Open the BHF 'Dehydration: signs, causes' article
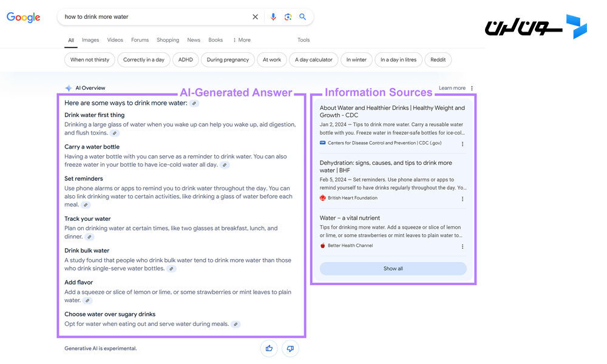Viewport: 607px width, 364px height. pyautogui.click(x=385, y=166)
